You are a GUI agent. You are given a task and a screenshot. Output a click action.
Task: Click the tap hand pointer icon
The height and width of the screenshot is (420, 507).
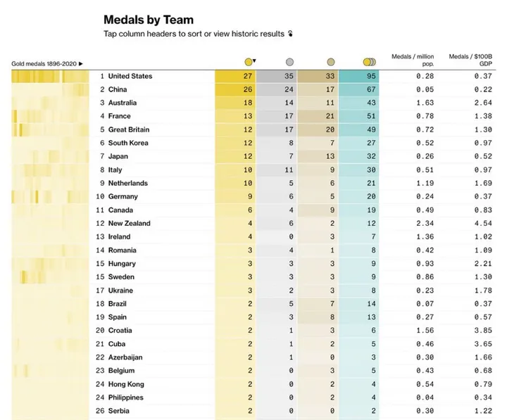click(x=290, y=34)
